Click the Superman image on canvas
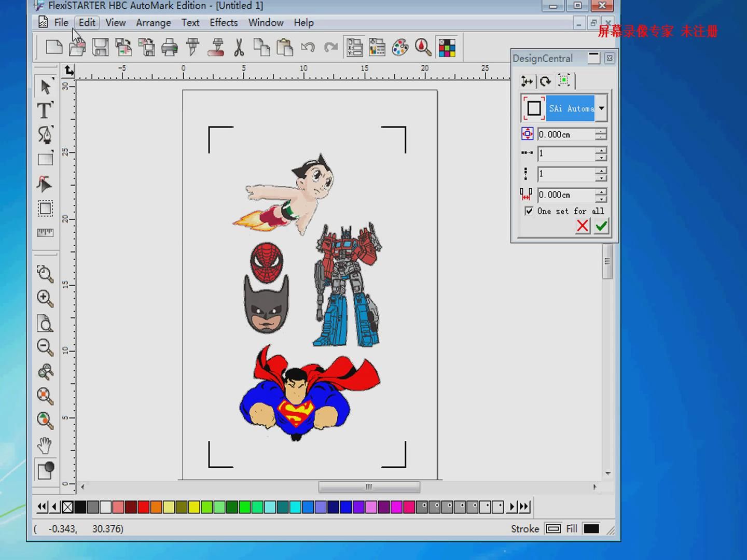Screen dimensions: 747x560 click(310, 394)
